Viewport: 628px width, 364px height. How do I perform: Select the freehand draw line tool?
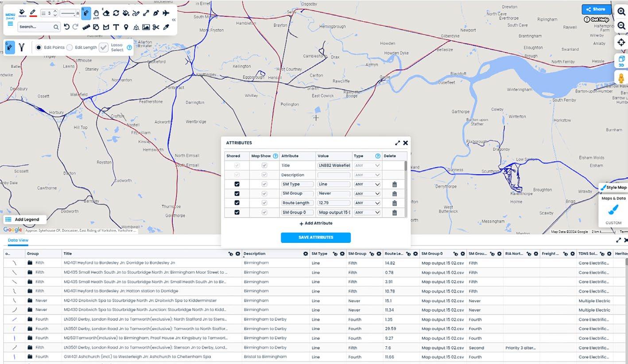point(136,13)
